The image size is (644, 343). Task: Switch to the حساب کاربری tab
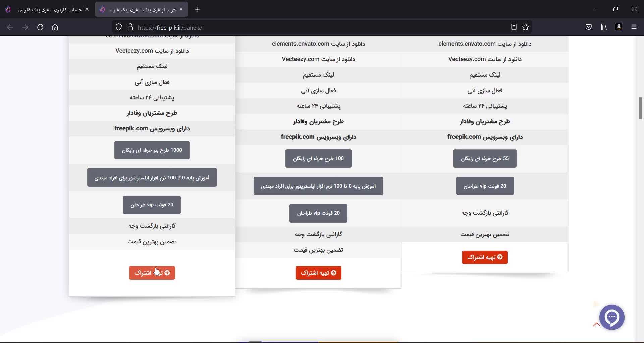pos(50,10)
